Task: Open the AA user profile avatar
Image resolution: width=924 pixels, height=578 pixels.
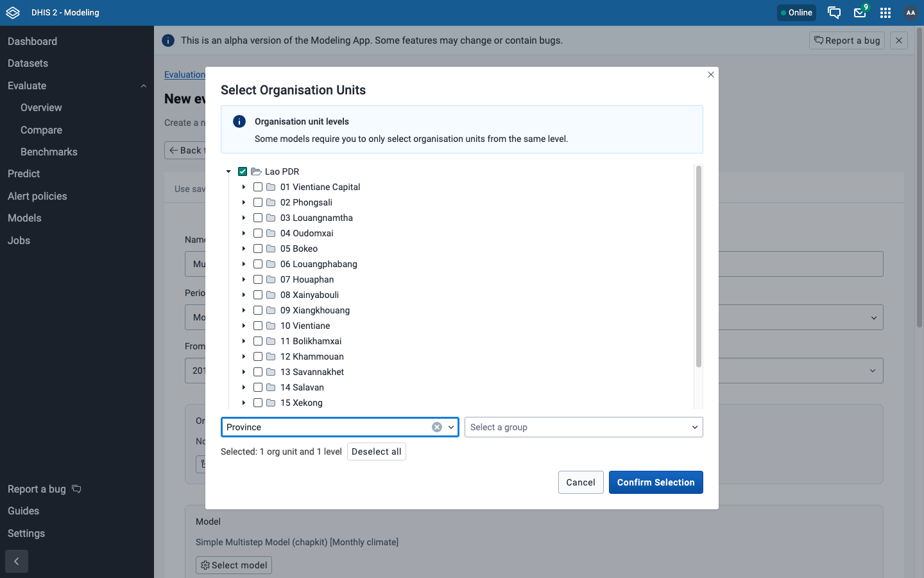Action: click(x=911, y=13)
